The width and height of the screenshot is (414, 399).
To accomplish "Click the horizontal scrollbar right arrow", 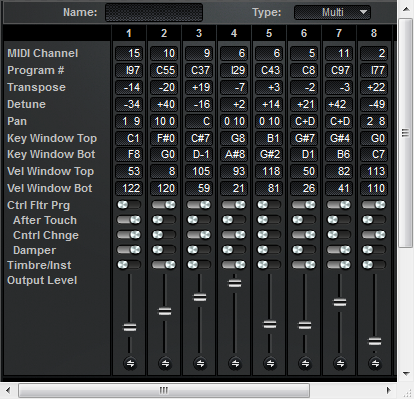I will tap(389, 390).
